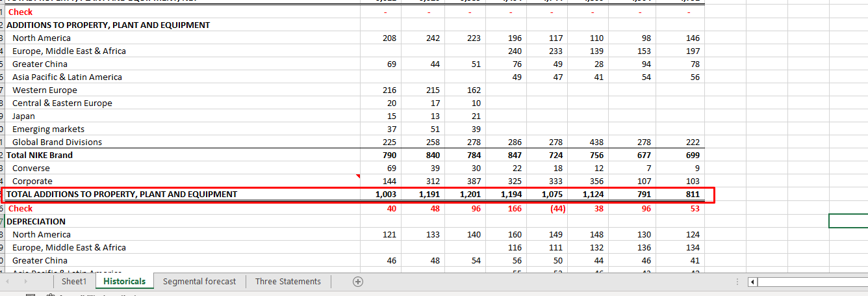Screen dimensions: 868x296
Task: Click total additions value 1,201
Action: click(x=470, y=194)
